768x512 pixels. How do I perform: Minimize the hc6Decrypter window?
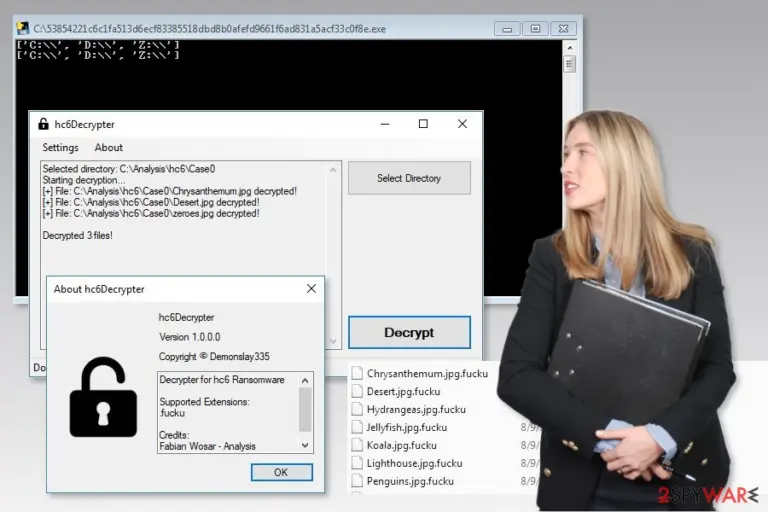coord(385,124)
